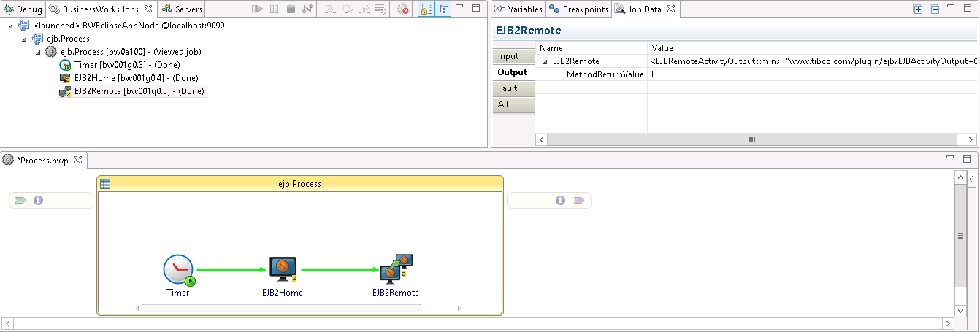
Task: Close the *Process.bwp editor tab
Action: (79, 161)
